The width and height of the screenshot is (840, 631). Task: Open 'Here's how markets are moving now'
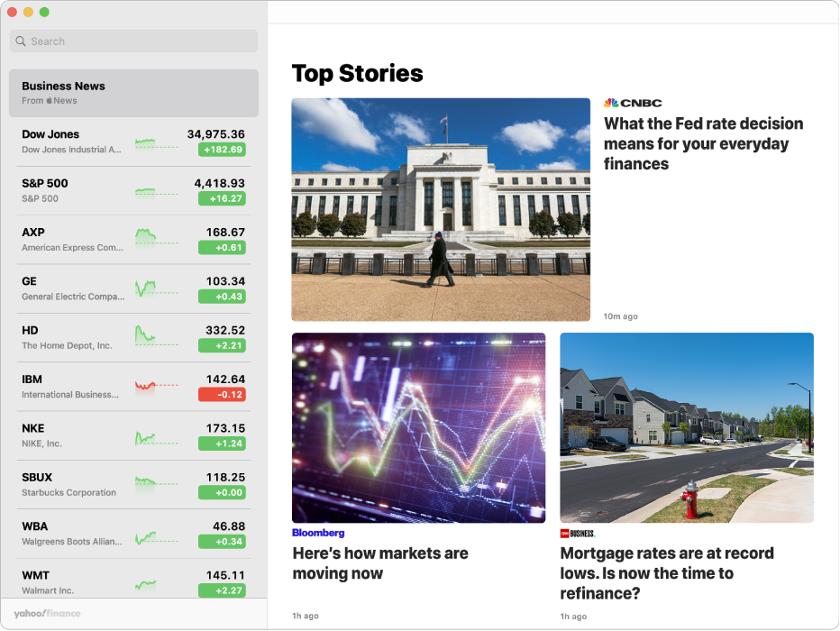point(380,563)
